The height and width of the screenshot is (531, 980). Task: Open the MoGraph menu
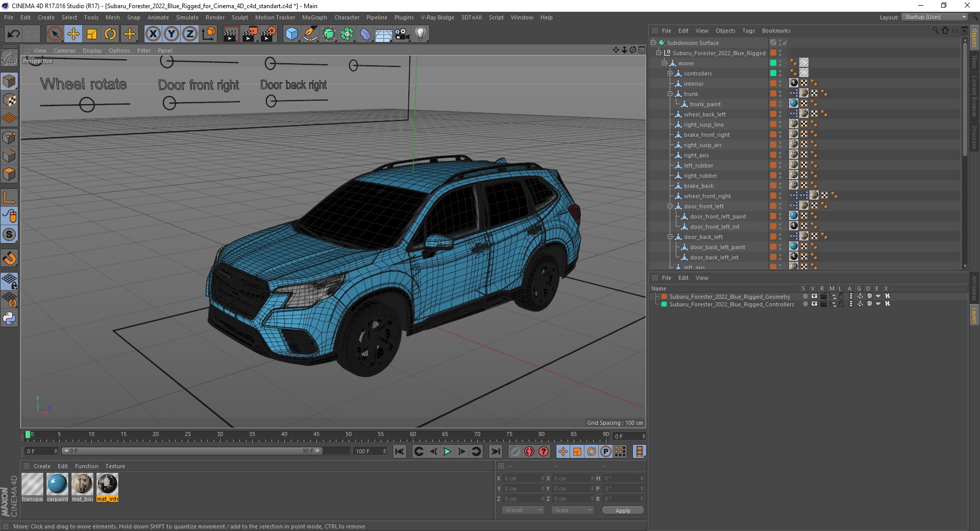pos(314,17)
